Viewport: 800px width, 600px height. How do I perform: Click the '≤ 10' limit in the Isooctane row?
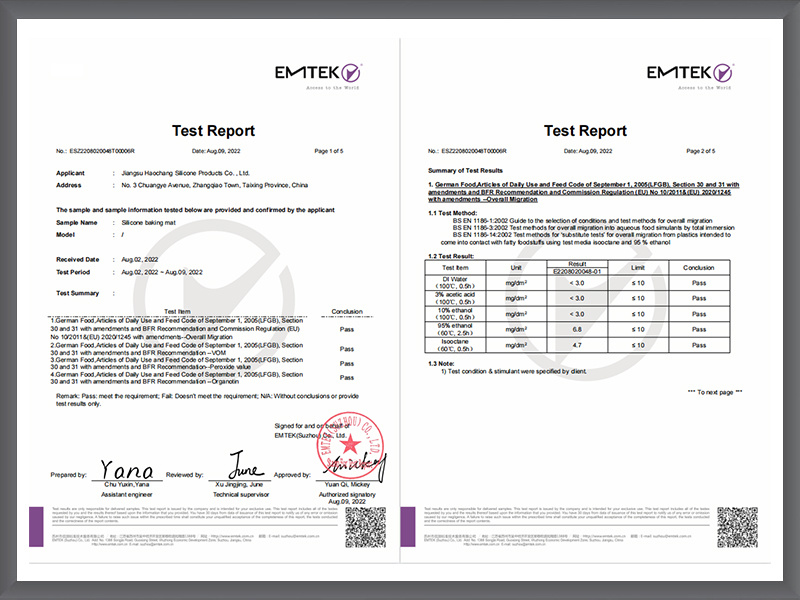(638, 345)
